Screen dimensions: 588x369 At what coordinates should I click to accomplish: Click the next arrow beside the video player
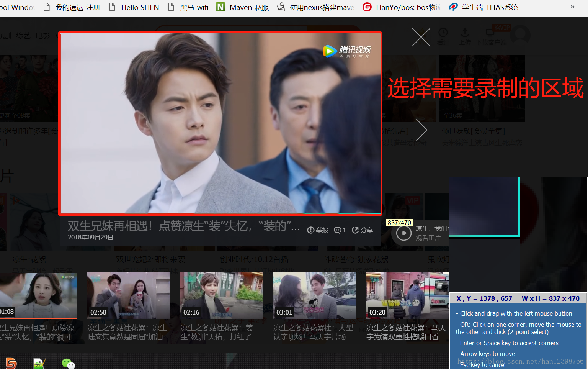[421, 130]
